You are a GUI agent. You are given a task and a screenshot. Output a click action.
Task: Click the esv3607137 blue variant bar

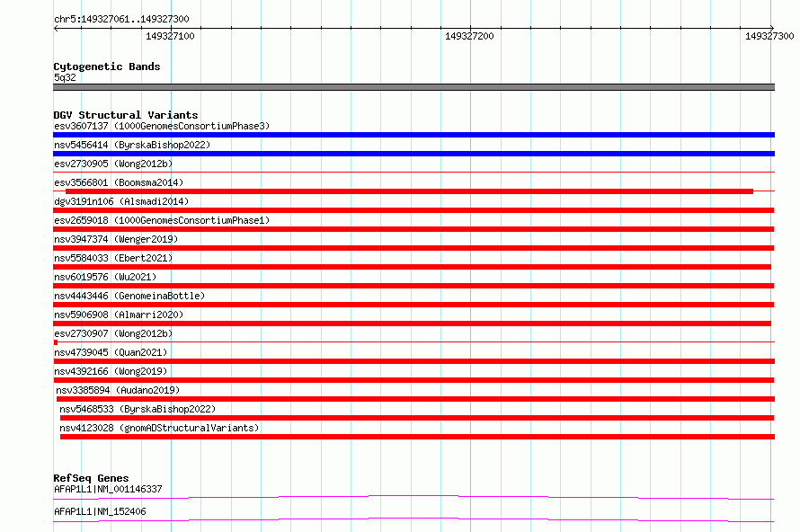pyautogui.click(x=413, y=135)
